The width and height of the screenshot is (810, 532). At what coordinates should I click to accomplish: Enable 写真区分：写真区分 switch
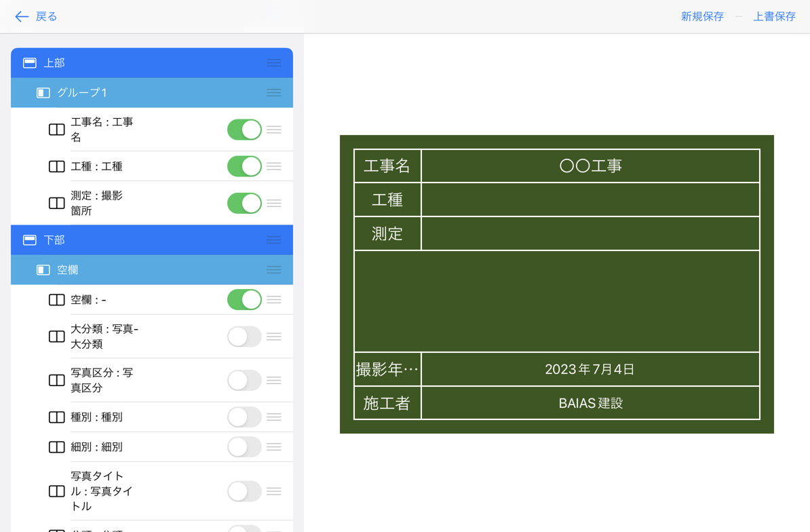click(244, 380)
